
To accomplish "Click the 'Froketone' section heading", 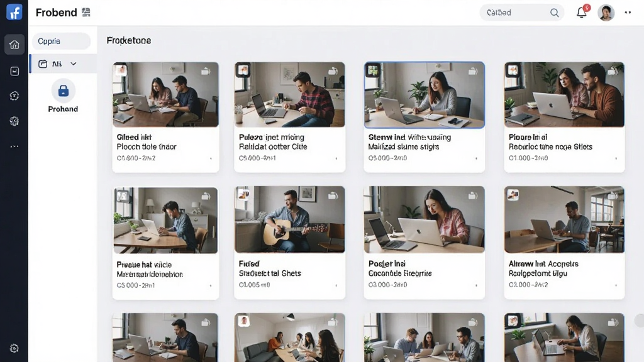I will [129, 41].
